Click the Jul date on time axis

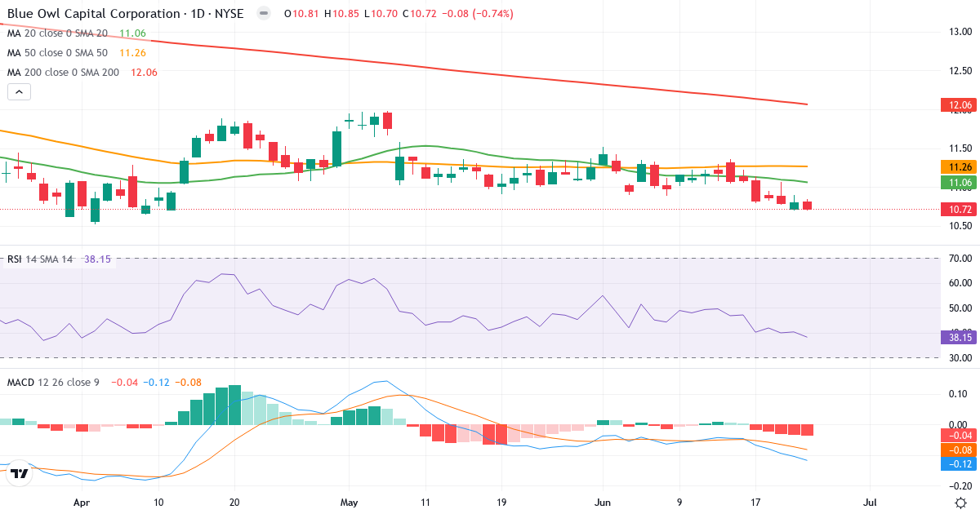tap(871, 503)
